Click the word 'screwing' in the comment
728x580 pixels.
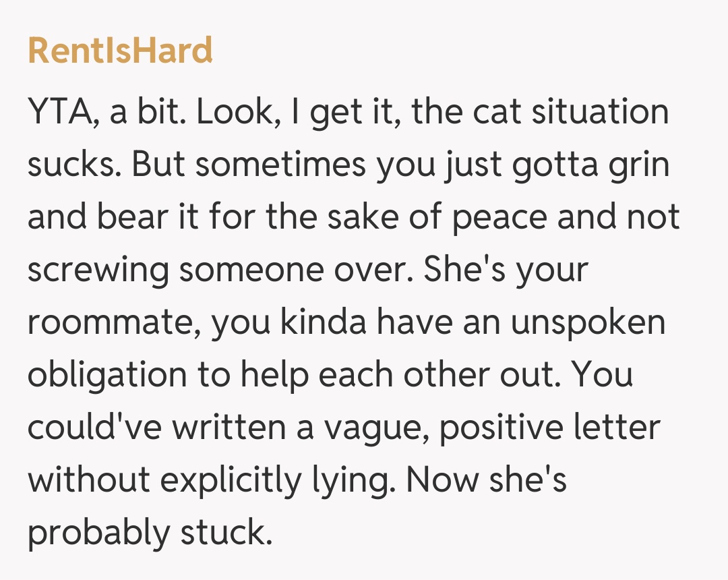coord(96,270)
